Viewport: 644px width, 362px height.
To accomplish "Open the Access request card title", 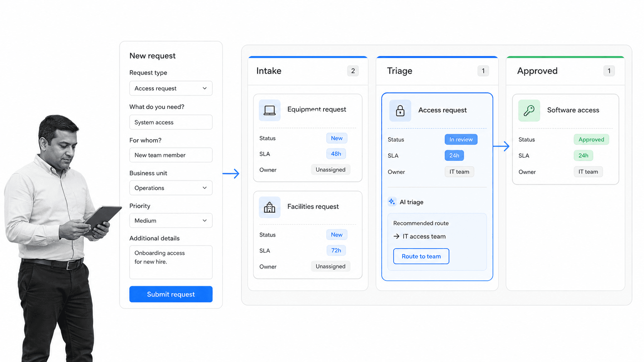I will click(x=443, y=110).
